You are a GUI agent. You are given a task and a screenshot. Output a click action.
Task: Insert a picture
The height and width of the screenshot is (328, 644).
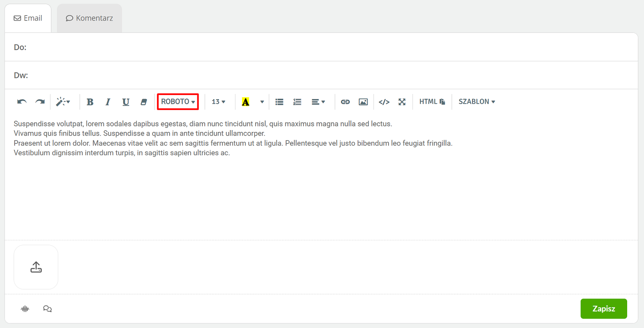pos(363,102)
